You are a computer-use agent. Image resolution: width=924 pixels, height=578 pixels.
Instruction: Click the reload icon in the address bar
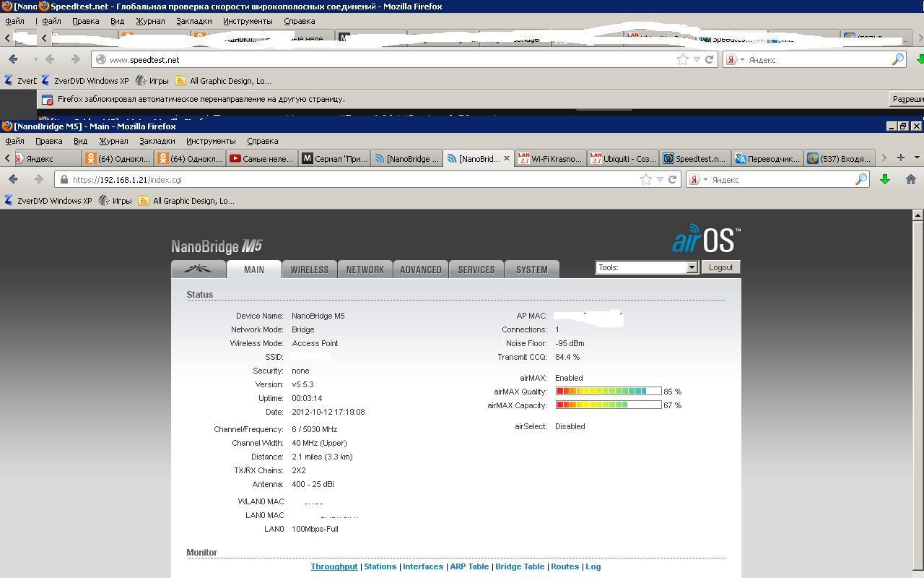(x=672, y=179)
